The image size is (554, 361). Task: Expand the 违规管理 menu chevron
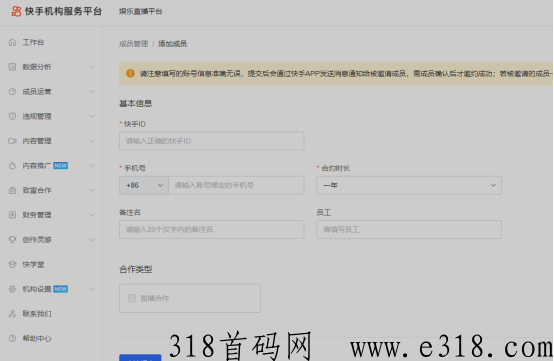coord(92,116)
